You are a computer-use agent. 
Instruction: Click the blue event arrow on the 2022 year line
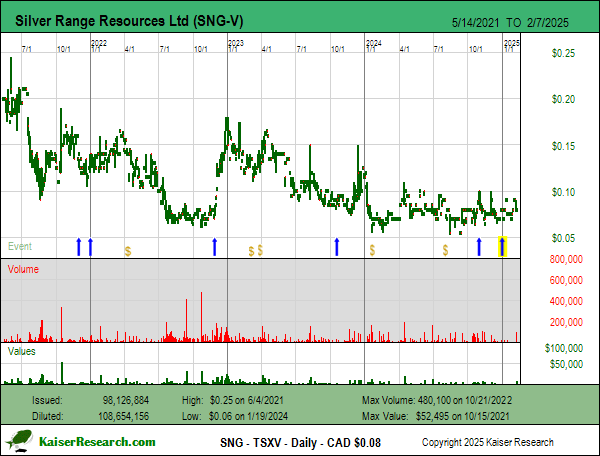(x=91, y=247)
